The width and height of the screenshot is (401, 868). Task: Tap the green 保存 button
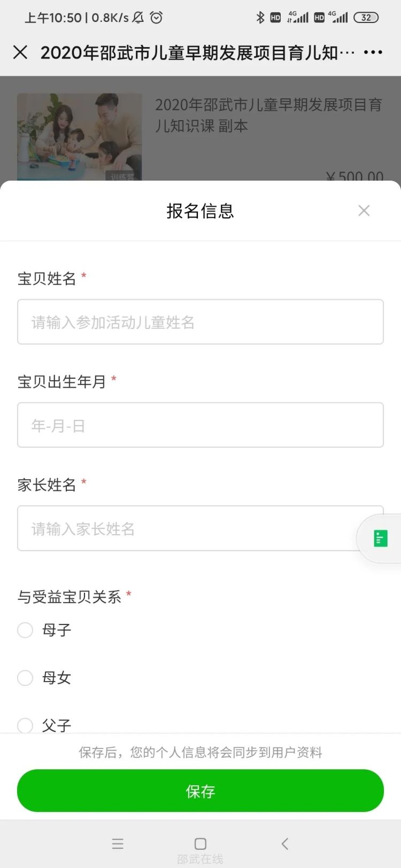pyautogui.click(x=200, y=791)
